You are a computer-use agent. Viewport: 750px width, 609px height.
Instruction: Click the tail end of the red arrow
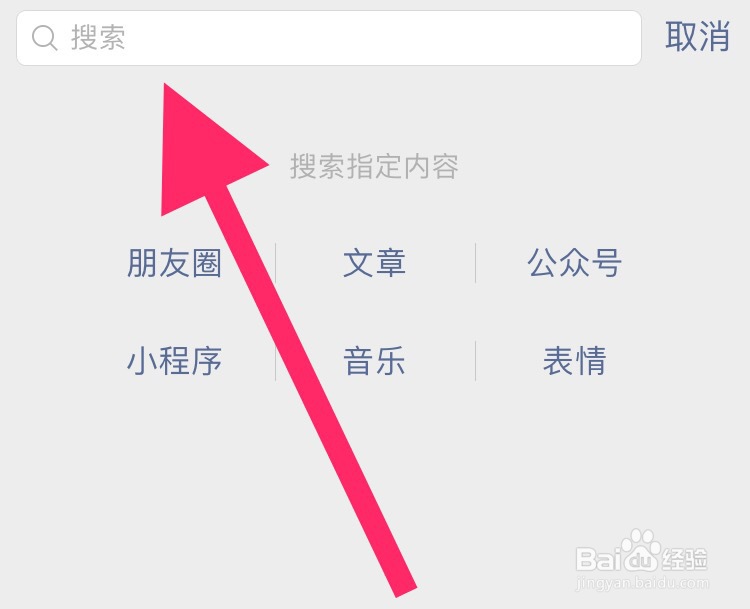(x=404, y=586)
